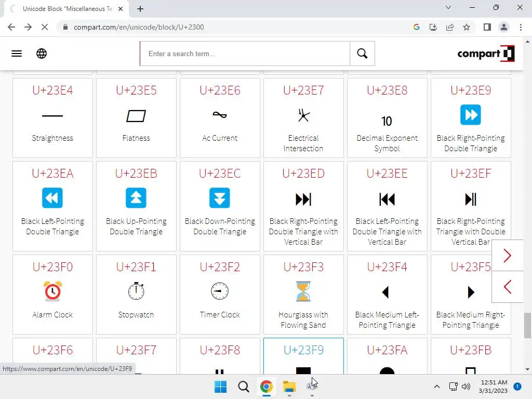Open the U+23E8 code point link
The width and height of the screenshot is (532, 399).
click(x=387, y=90)
